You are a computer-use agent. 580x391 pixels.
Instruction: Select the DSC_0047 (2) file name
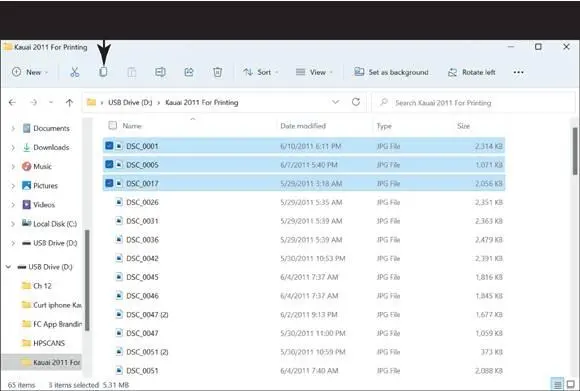click(147, 315)
